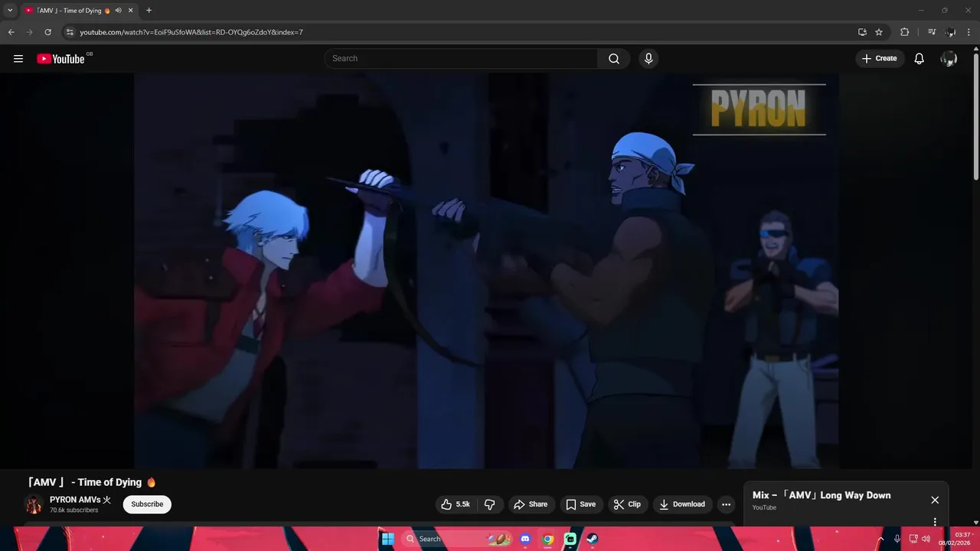Open the green app beside Chrome in taskbar

pyautogui.click(x=570, y=539)
